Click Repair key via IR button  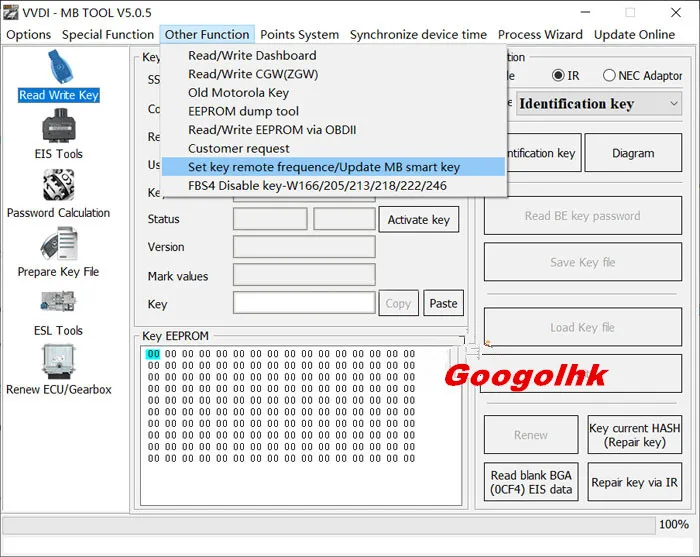point(634,482)
